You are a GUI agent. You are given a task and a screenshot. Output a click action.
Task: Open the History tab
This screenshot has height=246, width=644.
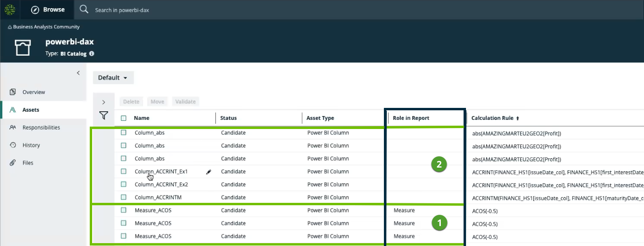(31, 145)
